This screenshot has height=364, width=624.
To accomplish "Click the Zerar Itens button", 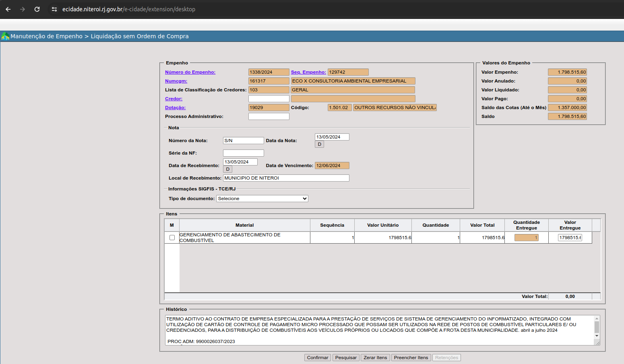I will click(x=375, y=358).
